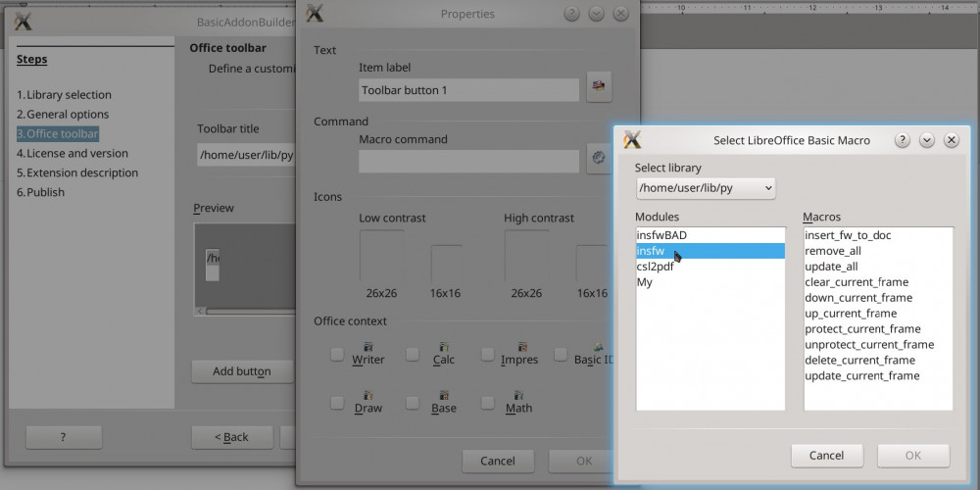Click the 26x26 low contrast icon box

point(381,256)
